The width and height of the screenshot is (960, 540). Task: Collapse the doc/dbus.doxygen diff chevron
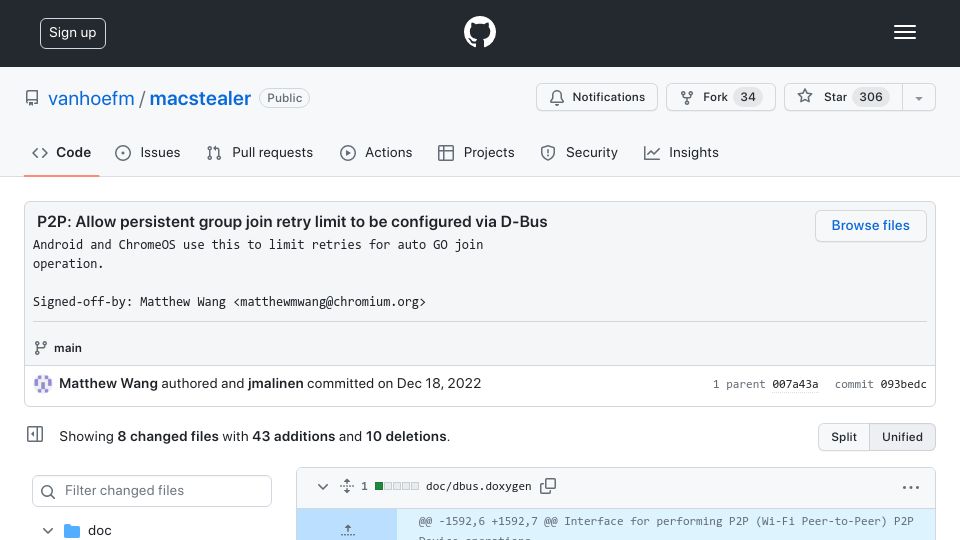(323, 487)
